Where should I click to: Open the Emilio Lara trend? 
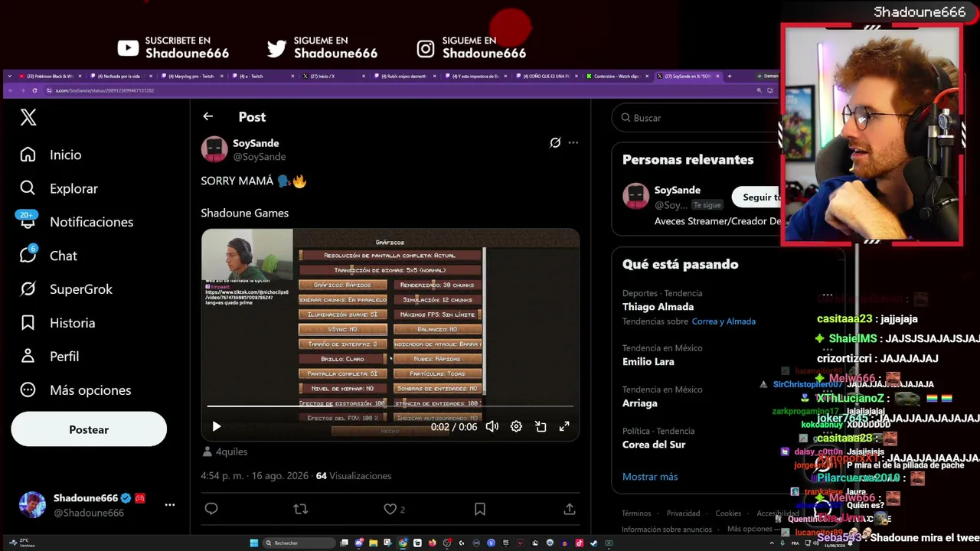click(648, 362)
